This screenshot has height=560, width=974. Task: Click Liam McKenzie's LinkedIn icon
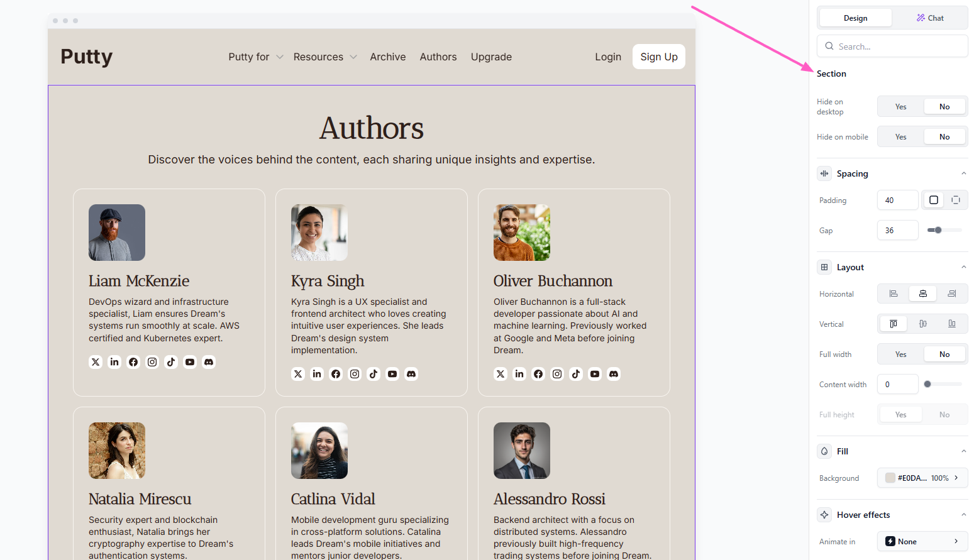(114, 362)
